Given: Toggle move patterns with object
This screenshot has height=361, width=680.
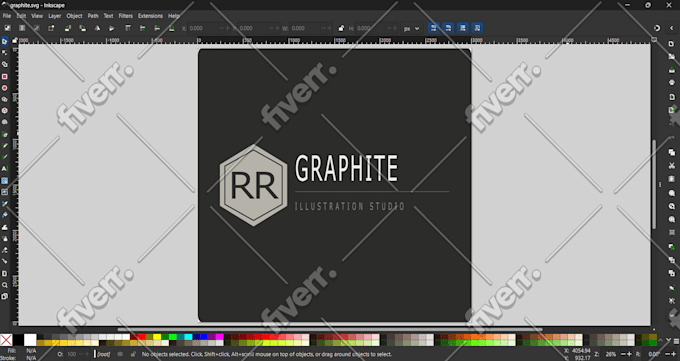Looking at the screenshot, I should click(x=477, y=28).
